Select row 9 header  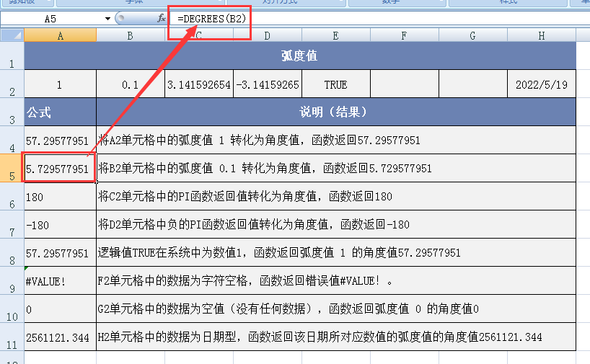[x=12, y=280]
